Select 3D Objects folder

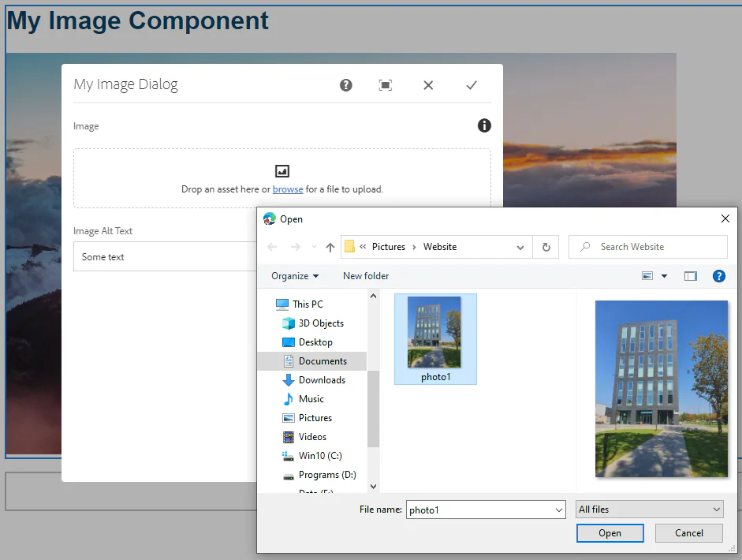coord(321,323)
